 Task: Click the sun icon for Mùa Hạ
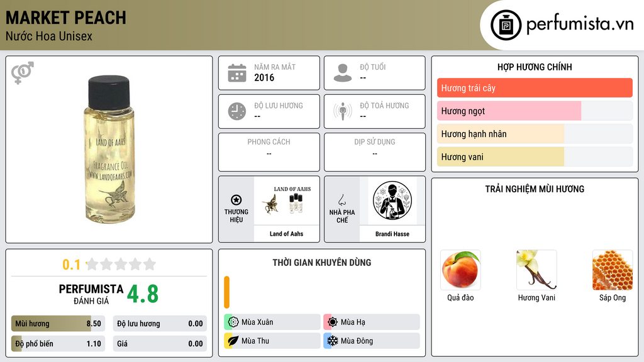pyautogui.click(x=333, y=322)
